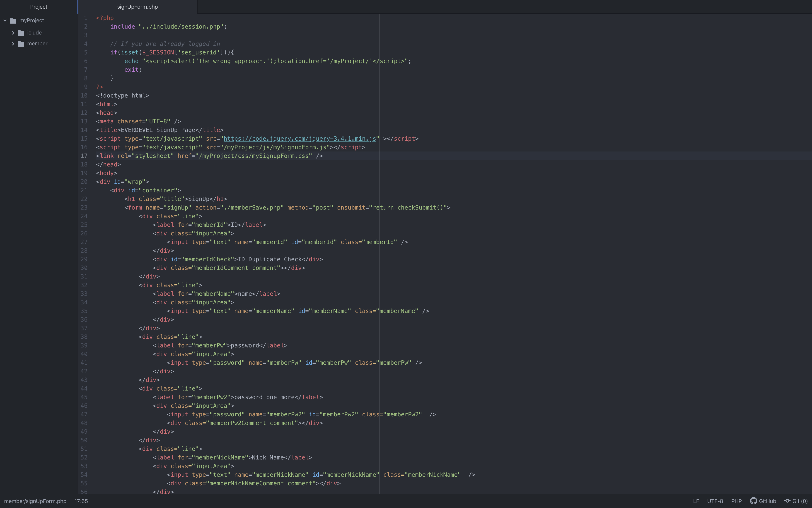This screenshot has width=812, height=508.
Task: Click line number 23 in gutter
Action: coord(84,208)
